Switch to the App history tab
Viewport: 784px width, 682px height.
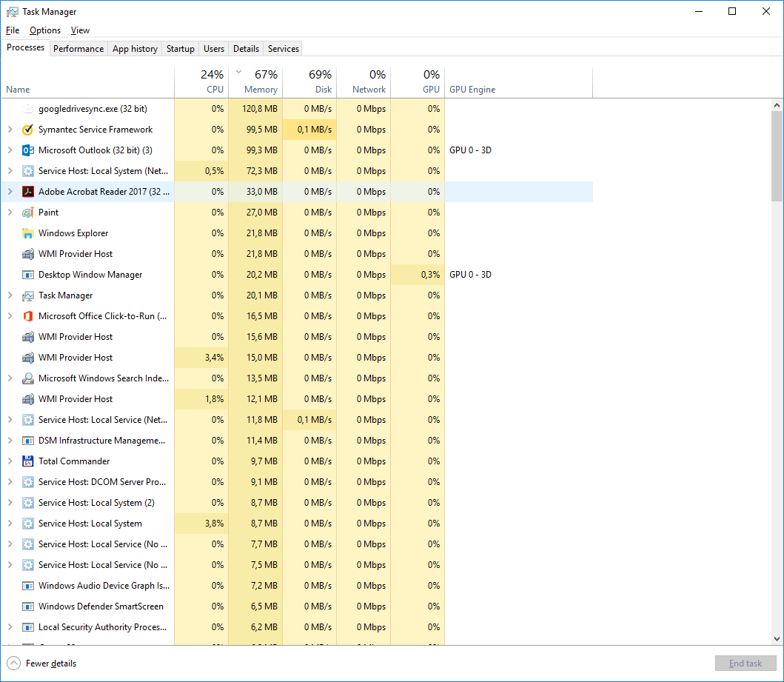tap(135, 48)
